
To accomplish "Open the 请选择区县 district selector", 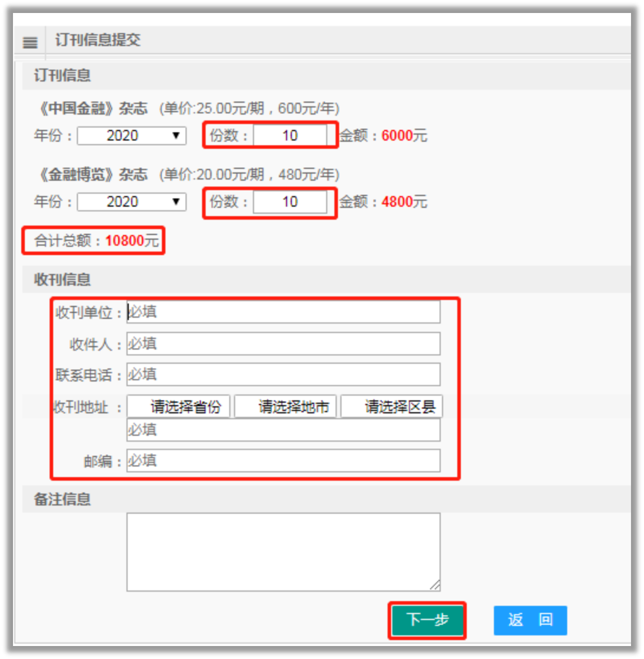I will 392,406.
